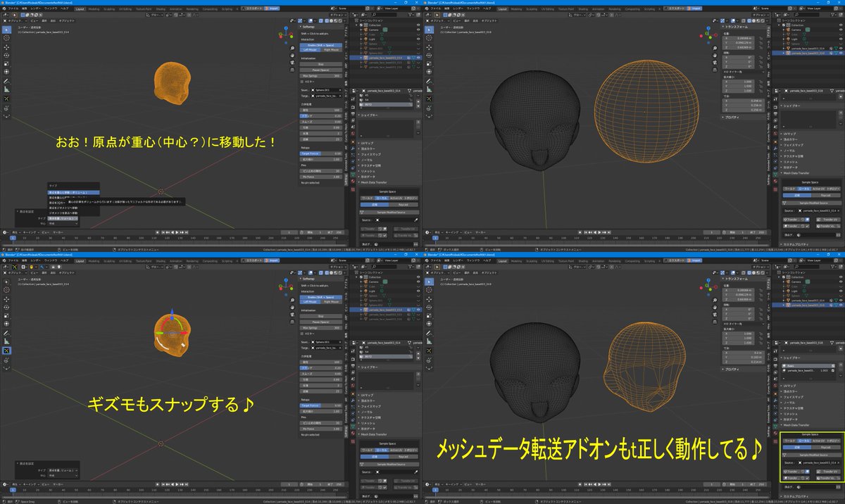Toggle perspective/orthographic view in bottom-right viewport
The width and height of the screenshot is (845, 504).
(x=715, y=322)
